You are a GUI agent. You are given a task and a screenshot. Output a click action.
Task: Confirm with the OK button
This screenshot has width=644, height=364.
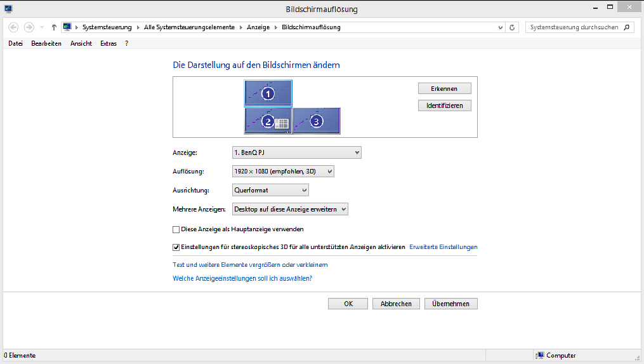(x=348, y=304)
